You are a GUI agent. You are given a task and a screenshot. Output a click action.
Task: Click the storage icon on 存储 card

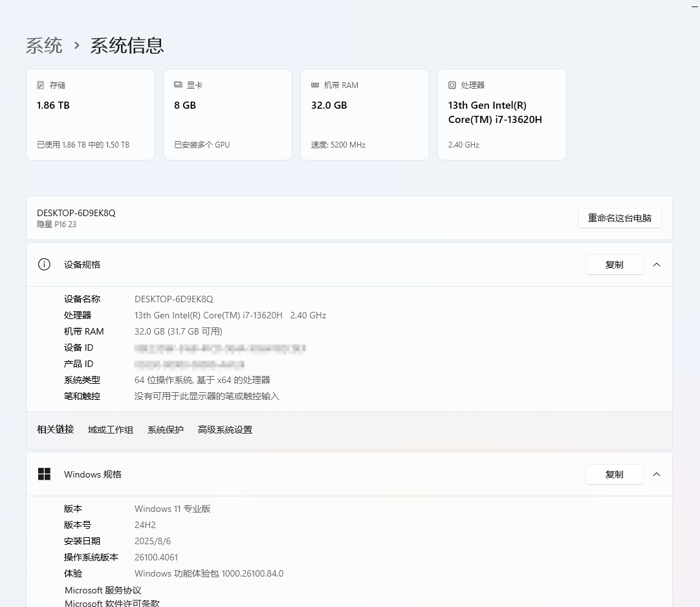41,85
